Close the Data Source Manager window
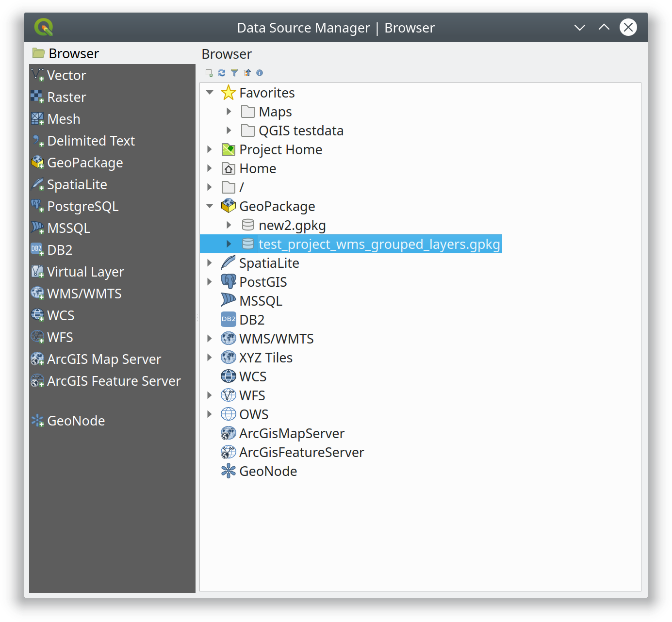672x622 pixels. tap(628, 27)
